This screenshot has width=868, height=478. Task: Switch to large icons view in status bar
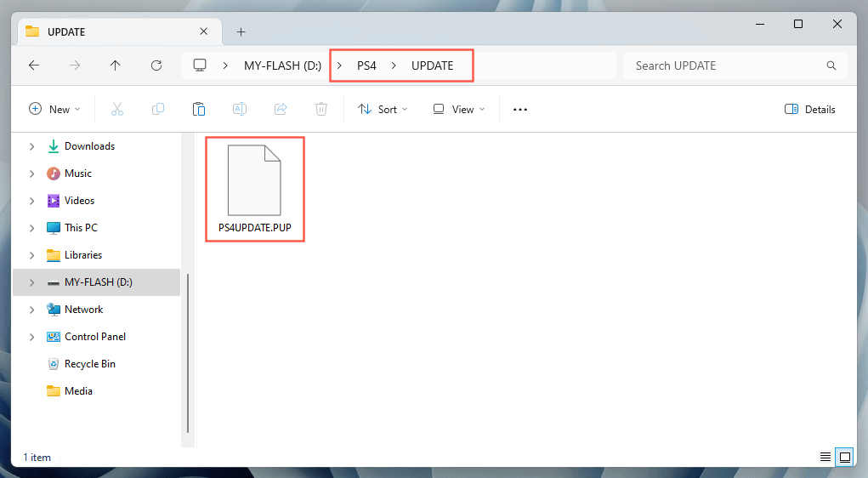point(845,458)
